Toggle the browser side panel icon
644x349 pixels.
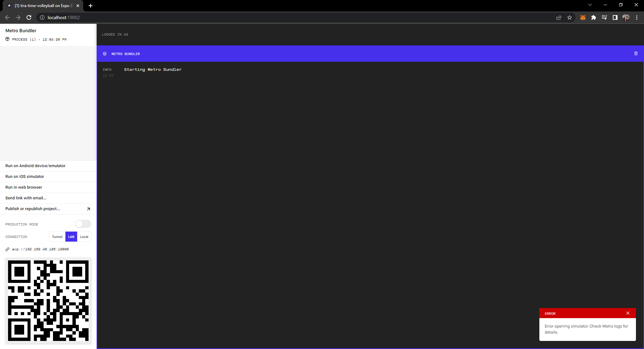point(615,17)
